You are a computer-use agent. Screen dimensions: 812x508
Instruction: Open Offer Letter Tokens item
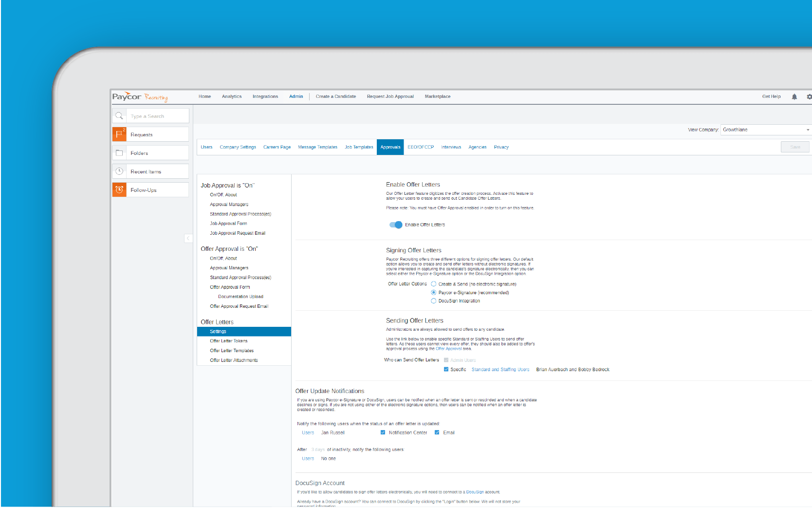228,341
